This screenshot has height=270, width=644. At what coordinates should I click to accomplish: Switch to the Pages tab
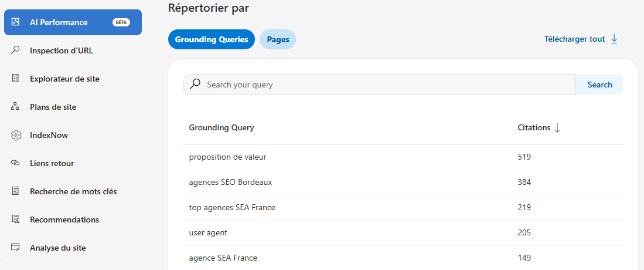[x=278, y=39]
